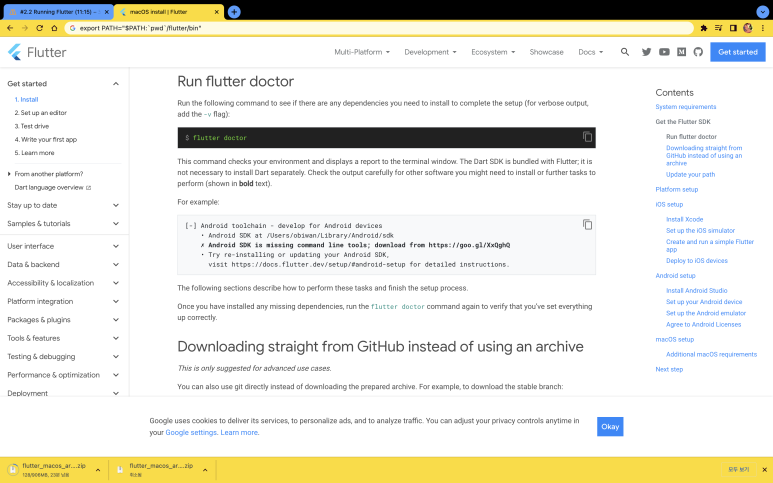Viewport: 773px width, 483px height.
Task: Open the extensions puzzle icon
Action: click(x=703, y=28)
